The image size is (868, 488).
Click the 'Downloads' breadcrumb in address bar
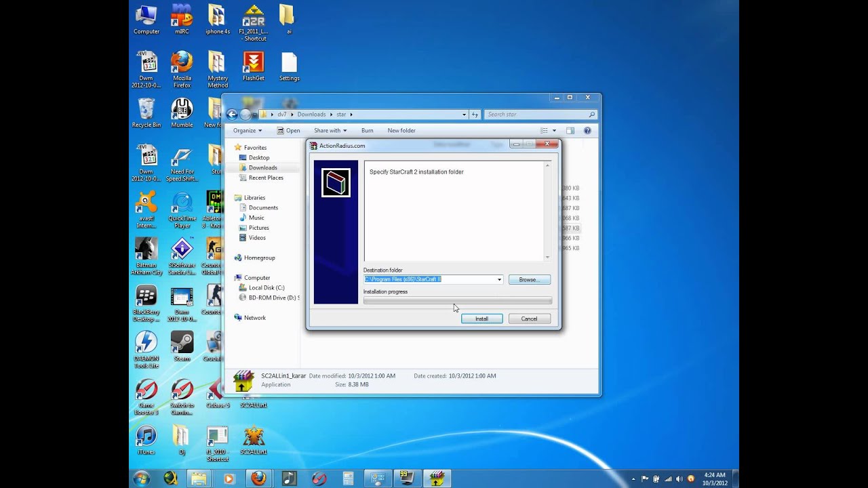[311, 115]
